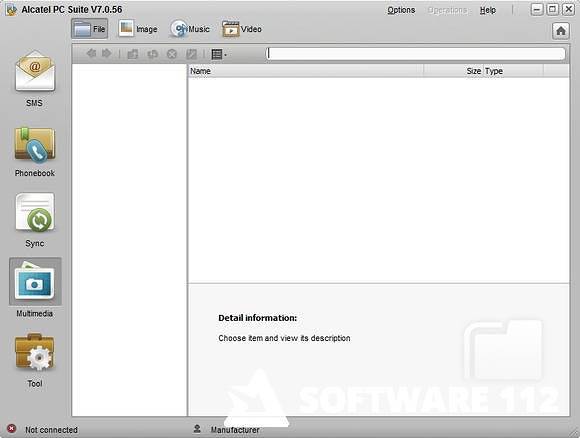Open the Phonebook section
This screenshot has height=438, width=580.
[35, 152]
